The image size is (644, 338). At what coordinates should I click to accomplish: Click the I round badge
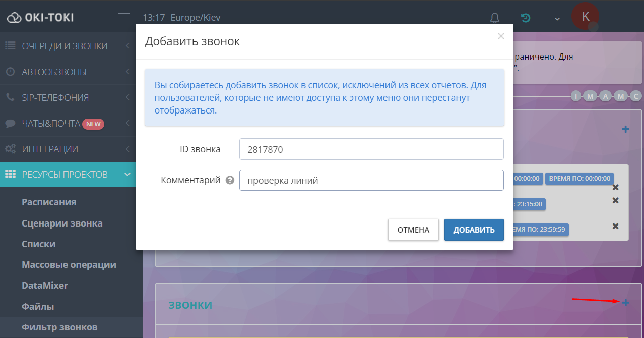[576, 96]
